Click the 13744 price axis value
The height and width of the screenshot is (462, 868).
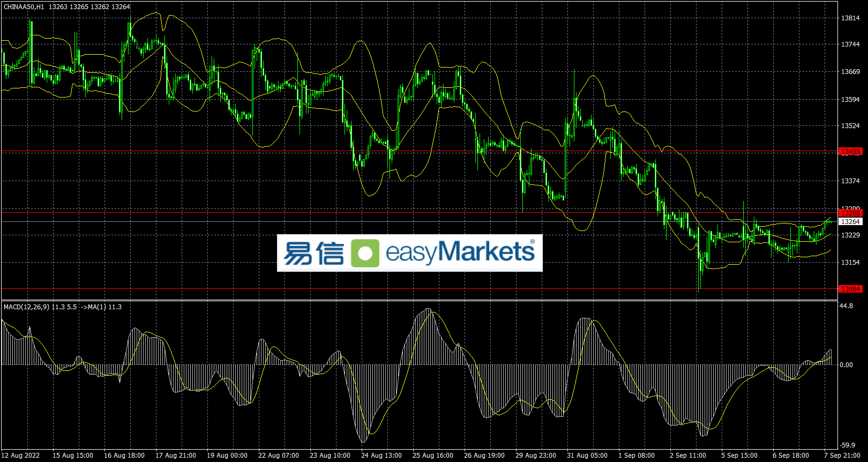(x=850, y=44)
